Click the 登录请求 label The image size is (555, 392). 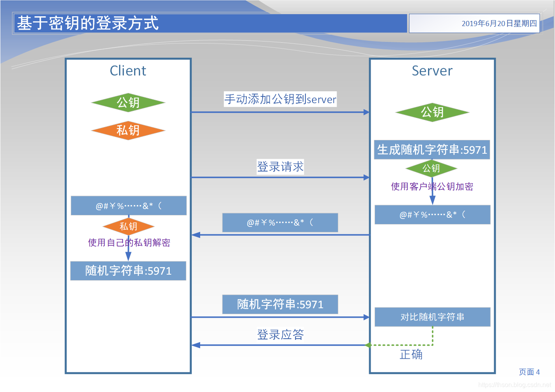click(x=280, y=167)
